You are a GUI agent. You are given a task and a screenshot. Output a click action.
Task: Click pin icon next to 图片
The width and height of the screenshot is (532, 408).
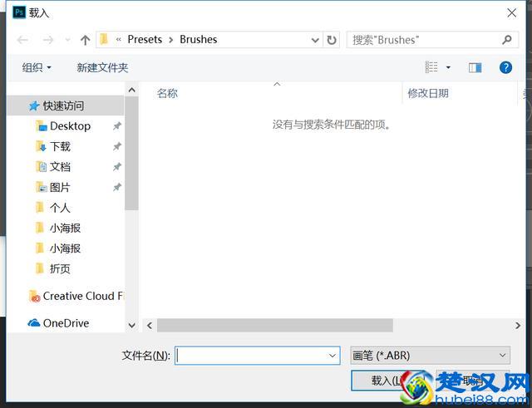click(117, 187)
